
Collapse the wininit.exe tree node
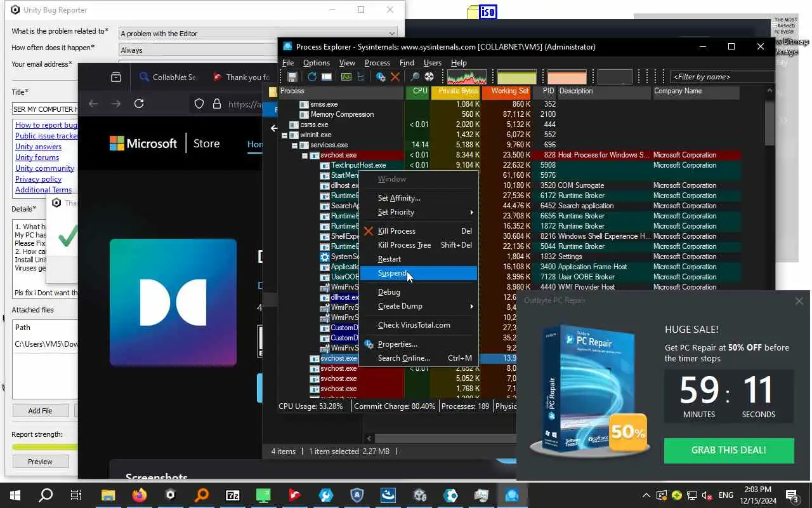[285, 135]
